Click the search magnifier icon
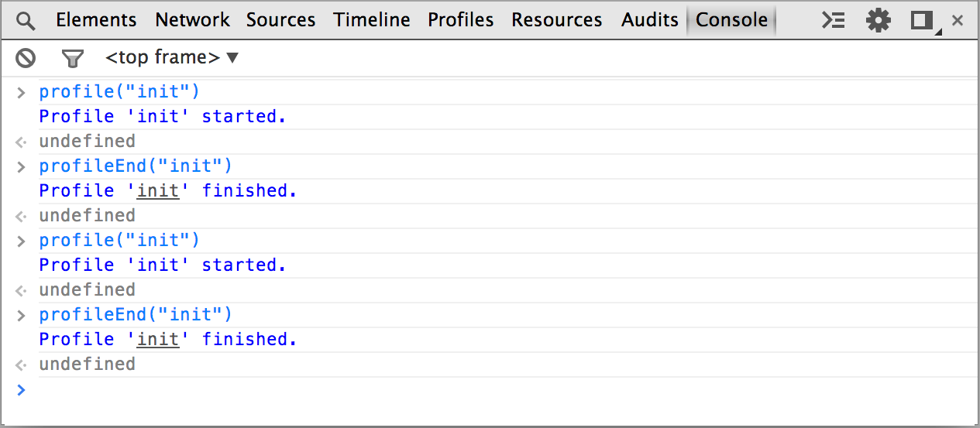 click(x=26, y=21)
